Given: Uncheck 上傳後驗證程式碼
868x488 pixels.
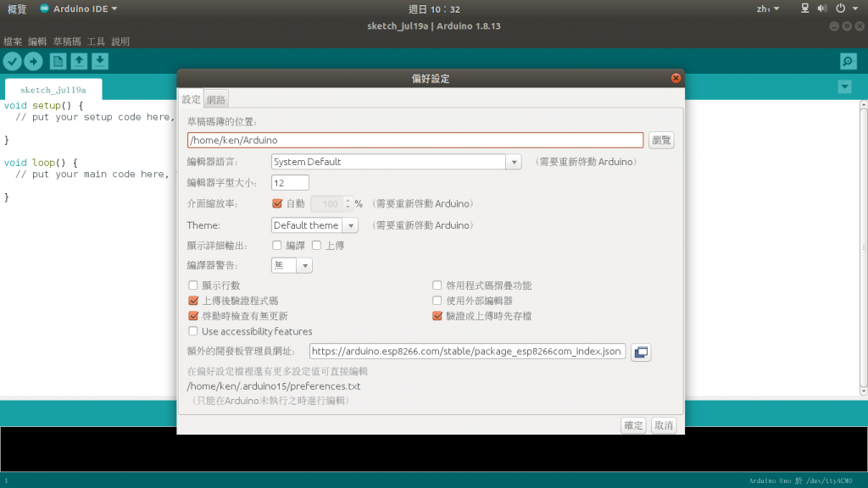Looking at the screenshot, I should pos(193,301).
